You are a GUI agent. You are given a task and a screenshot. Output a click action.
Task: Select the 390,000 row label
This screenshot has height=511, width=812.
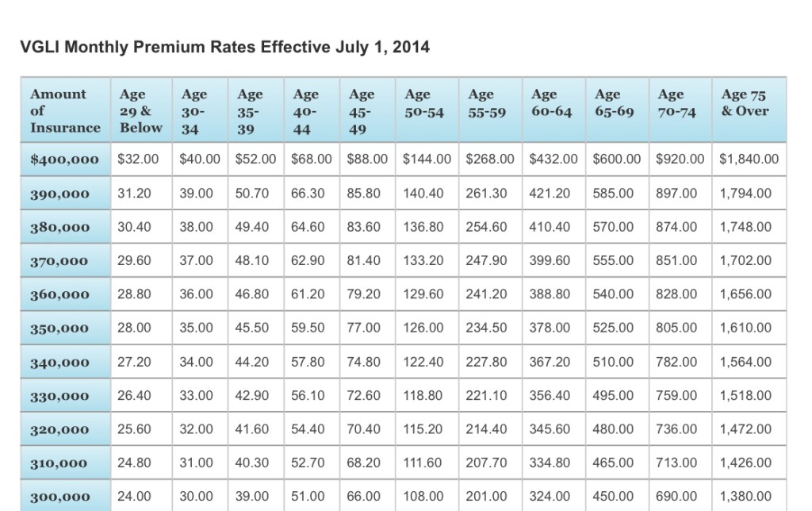point(60,194)
